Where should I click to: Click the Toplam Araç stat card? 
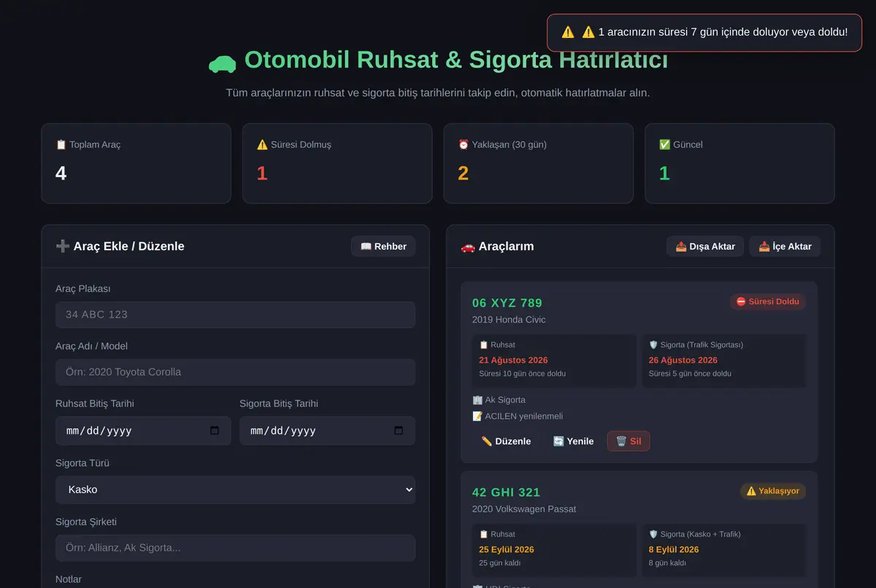136,163
